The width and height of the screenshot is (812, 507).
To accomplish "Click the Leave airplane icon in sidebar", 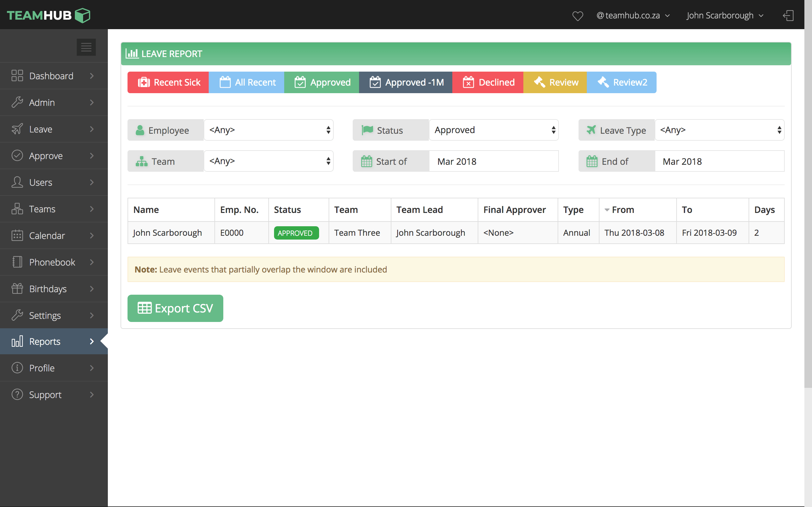I will point(17,129).
